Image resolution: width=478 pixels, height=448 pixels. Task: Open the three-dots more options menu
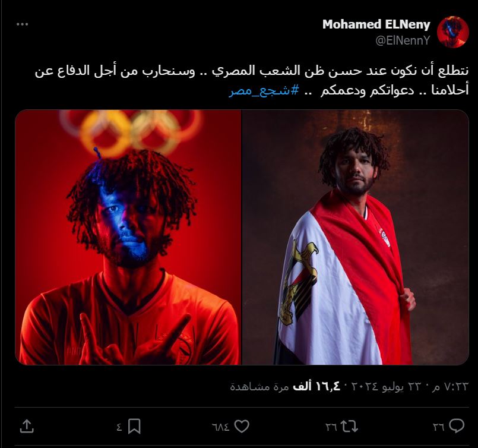(22, 24)
